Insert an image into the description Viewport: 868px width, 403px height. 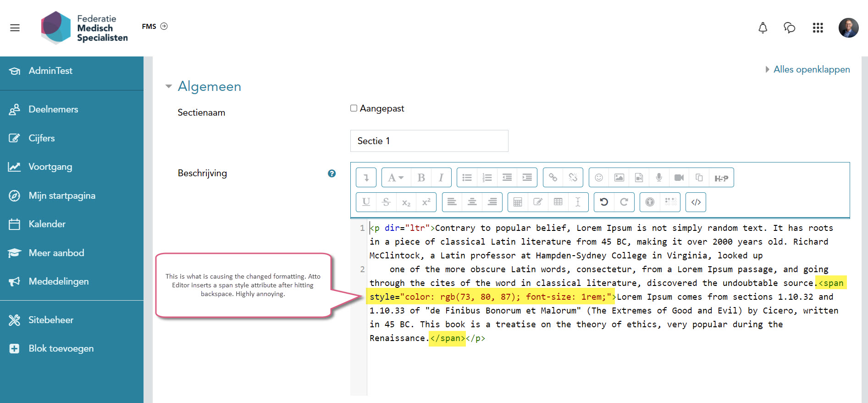click(619, 178)
